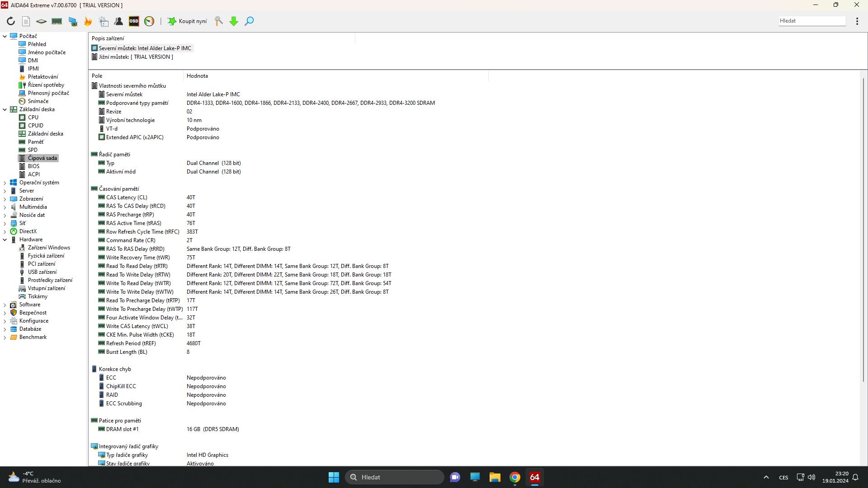Image resolution: width=868 pixels, height=488 pixels.
Task: Open the three-dot menu at top right
Action: click(857, 21)
